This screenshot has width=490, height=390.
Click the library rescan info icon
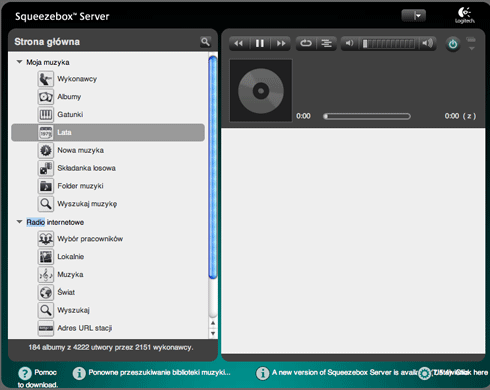point(79,373)
